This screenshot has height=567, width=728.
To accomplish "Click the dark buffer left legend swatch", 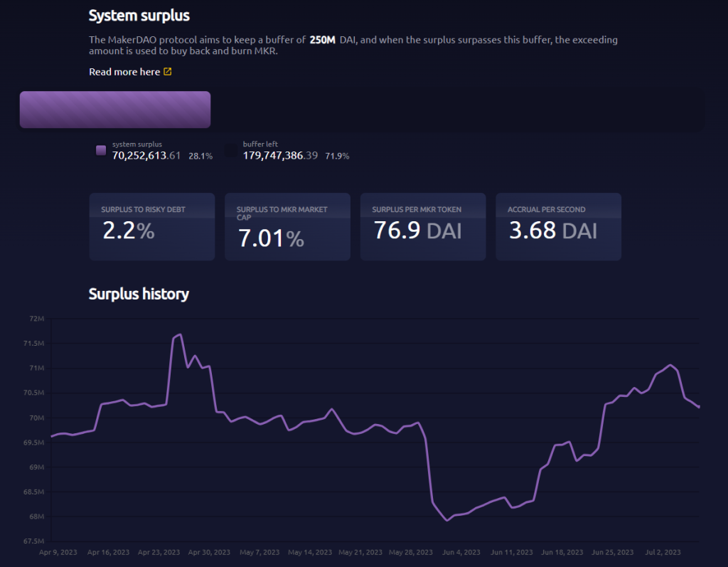I will tap(231, 150).
